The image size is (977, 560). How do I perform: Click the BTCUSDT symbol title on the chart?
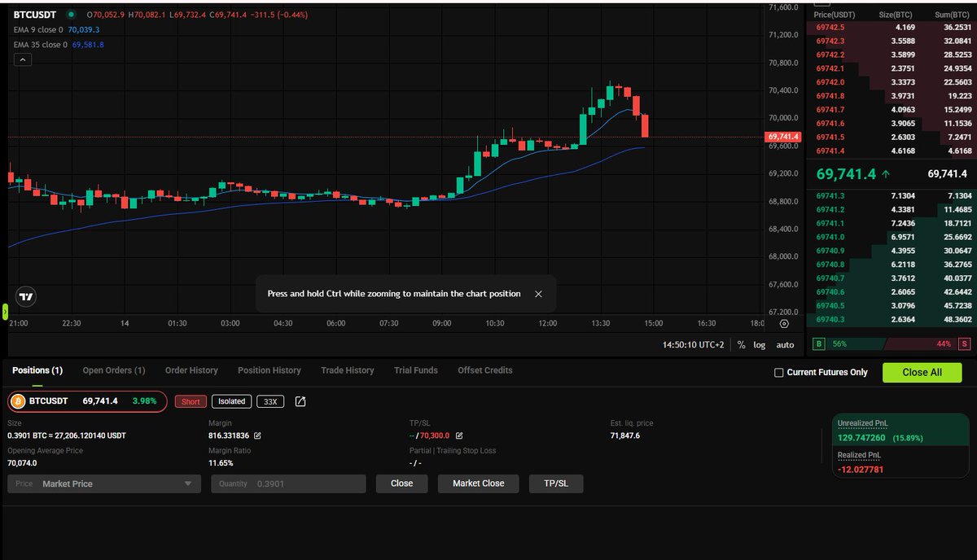36,15
